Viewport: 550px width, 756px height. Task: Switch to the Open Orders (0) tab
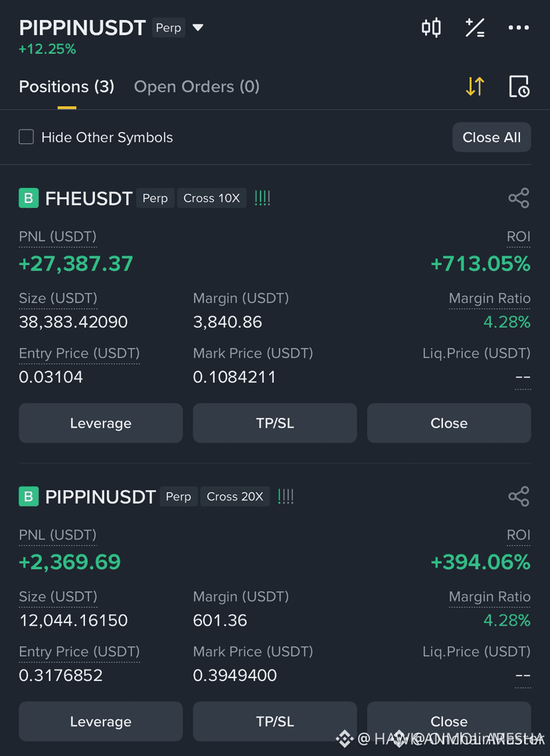(x=197, y=87)
